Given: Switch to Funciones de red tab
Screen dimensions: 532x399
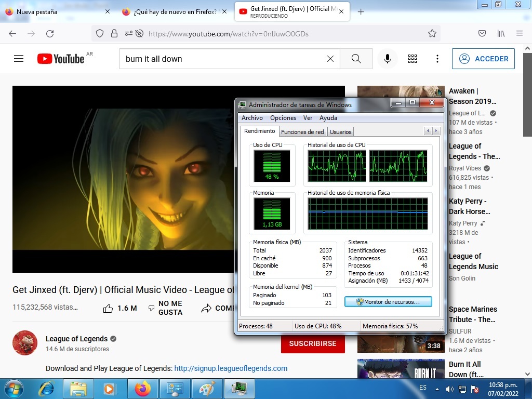Looking at the screenshot, I should 302,131.
